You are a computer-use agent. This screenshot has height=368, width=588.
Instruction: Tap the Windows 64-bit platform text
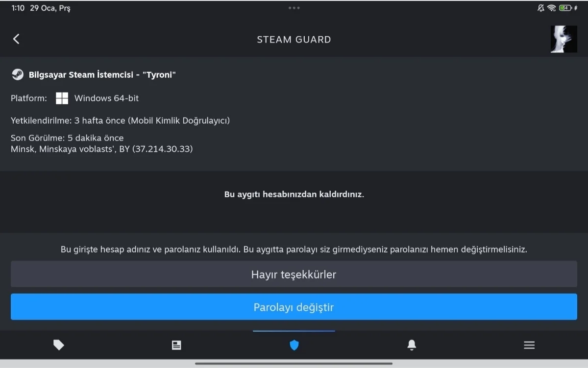[106, 98]
